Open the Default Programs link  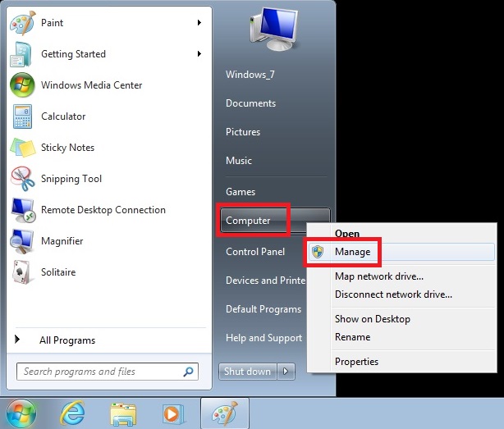point(263,309)
